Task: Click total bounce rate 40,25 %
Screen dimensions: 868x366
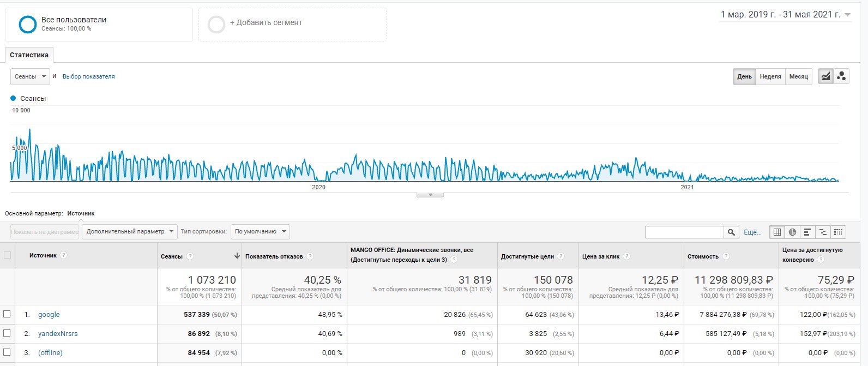Action: [x=322, y=280]
